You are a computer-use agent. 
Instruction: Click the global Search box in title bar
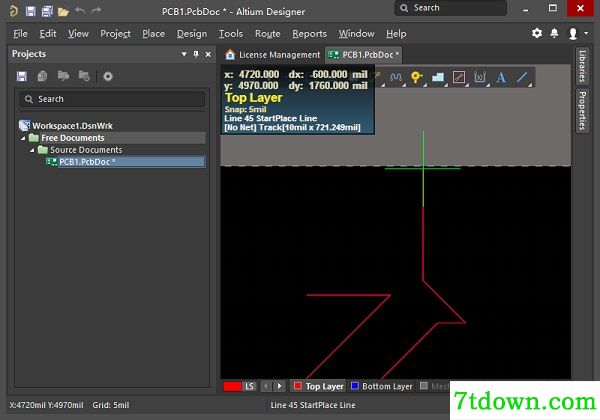coord(450,8)
